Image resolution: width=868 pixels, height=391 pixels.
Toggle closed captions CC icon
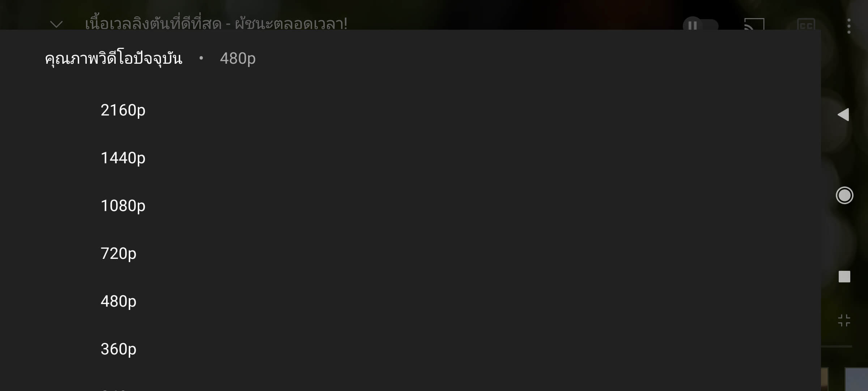click(806, 25)
